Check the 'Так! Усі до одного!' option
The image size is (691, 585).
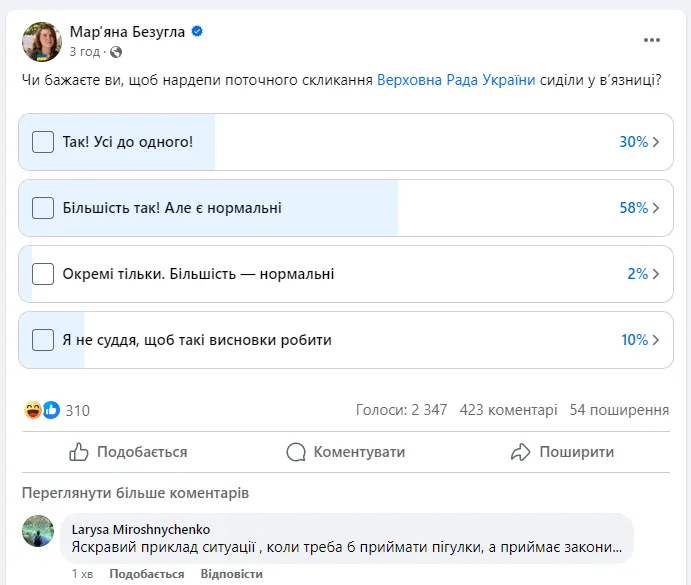pyautogui.click(x=43, y=142)
